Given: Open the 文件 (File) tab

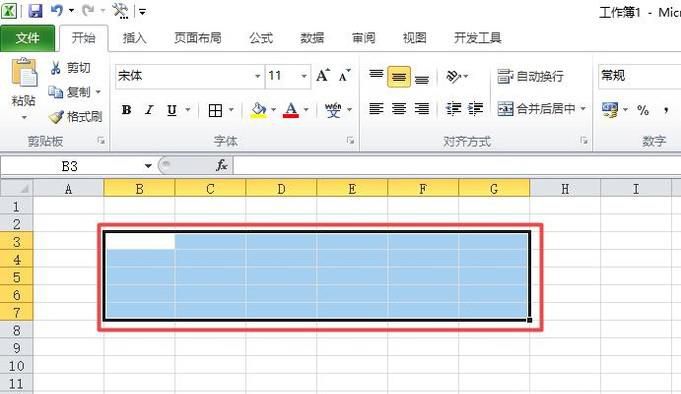Looking at the screenshot, I should (27, 38).
